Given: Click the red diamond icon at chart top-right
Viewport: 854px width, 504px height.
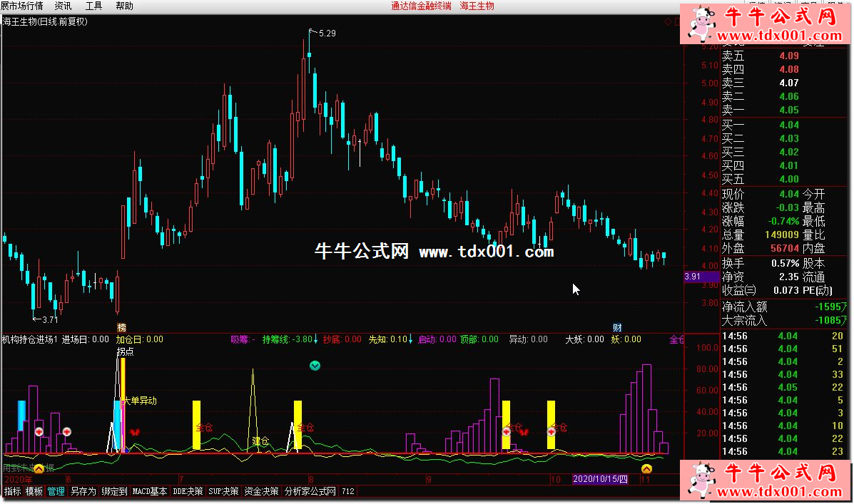Looking at the screenshot, I should 668,22.
